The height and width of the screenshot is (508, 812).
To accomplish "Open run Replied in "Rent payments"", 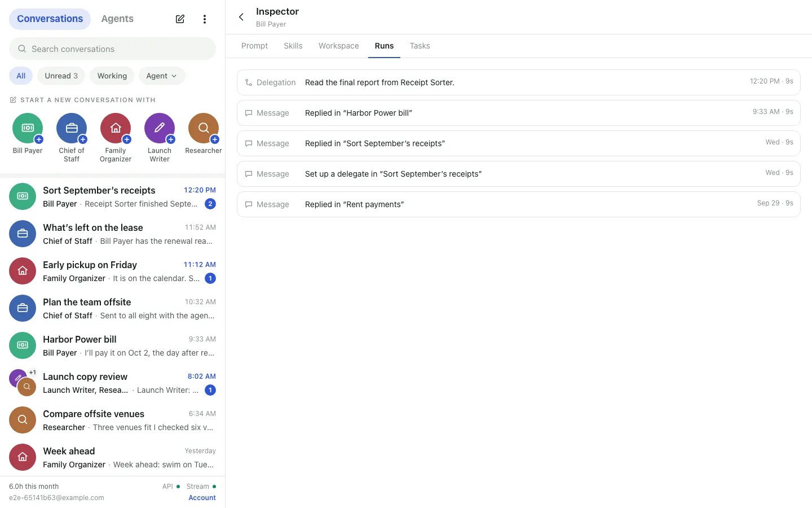I will pyautogui.click(x=519, y=204).
